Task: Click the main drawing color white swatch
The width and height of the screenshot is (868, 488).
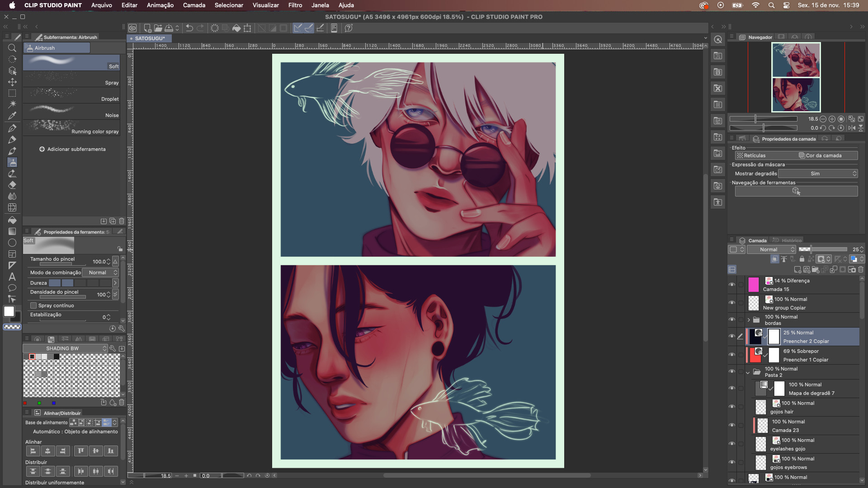Action: 9,311
